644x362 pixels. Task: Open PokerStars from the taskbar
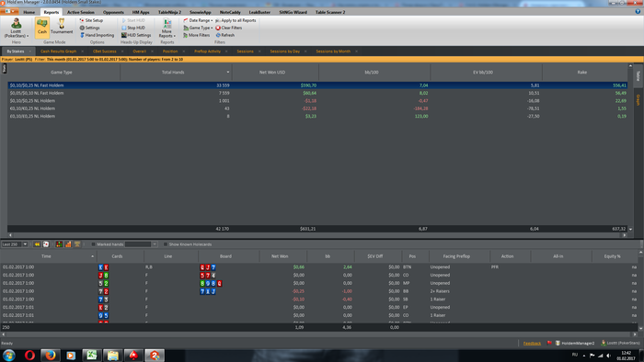coord(133,355)
